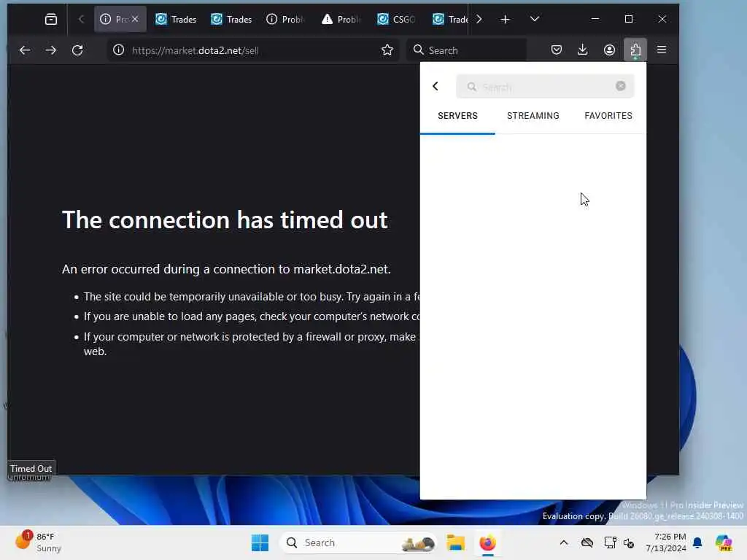
Task: Select the STREAMING tab
Action: [533, 116]
